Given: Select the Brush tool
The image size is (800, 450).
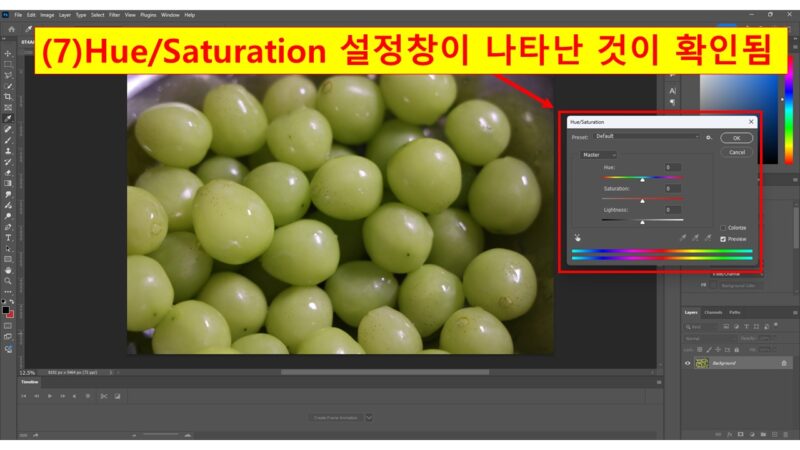Looking at the screenshot, I should (8, 140).
